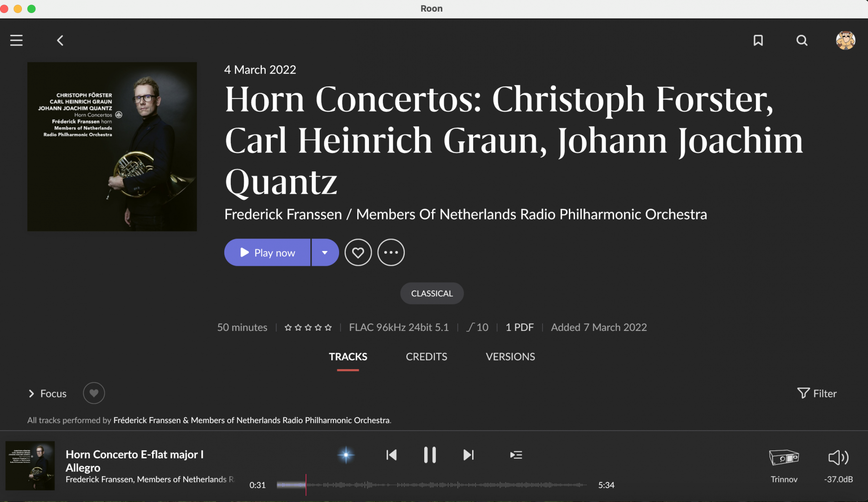Rate the album using the stars
The width and height of the screenshot is (868, 502).
pos(308,327)
